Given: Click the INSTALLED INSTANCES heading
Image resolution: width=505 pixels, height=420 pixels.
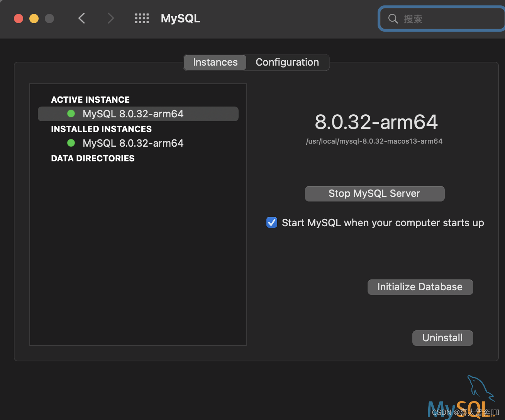Looking at the screenshot, I should (x=102, y=129).
